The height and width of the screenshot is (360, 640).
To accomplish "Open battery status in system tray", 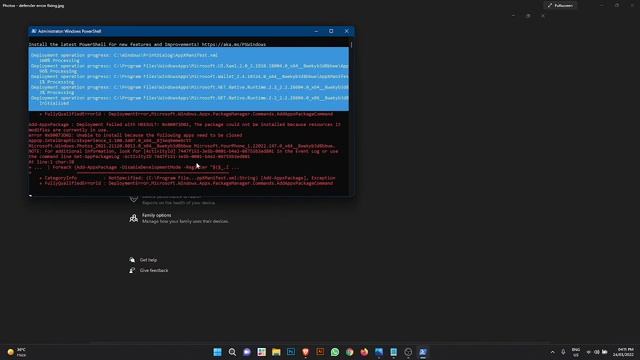I will tap(605, 352).
